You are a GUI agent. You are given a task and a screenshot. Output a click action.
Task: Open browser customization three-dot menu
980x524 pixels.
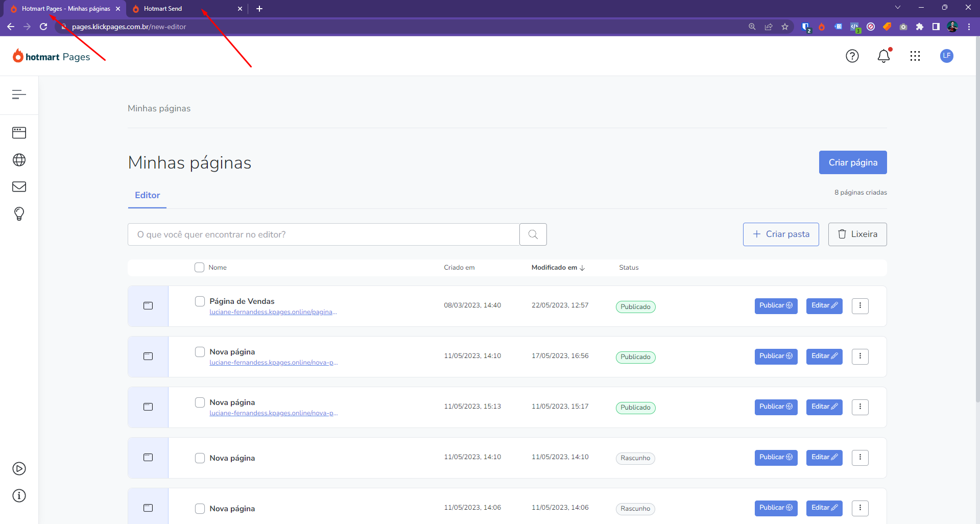[x=969, y=27]
